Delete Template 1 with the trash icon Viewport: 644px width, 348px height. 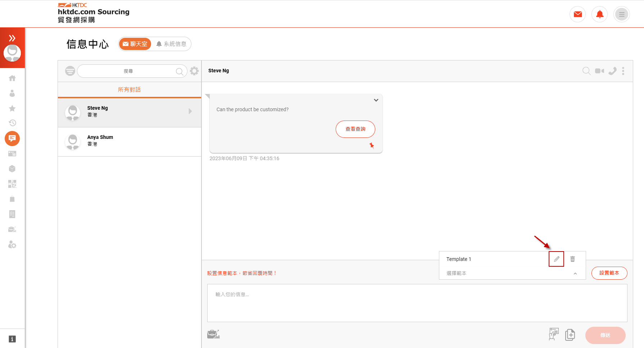572,259
